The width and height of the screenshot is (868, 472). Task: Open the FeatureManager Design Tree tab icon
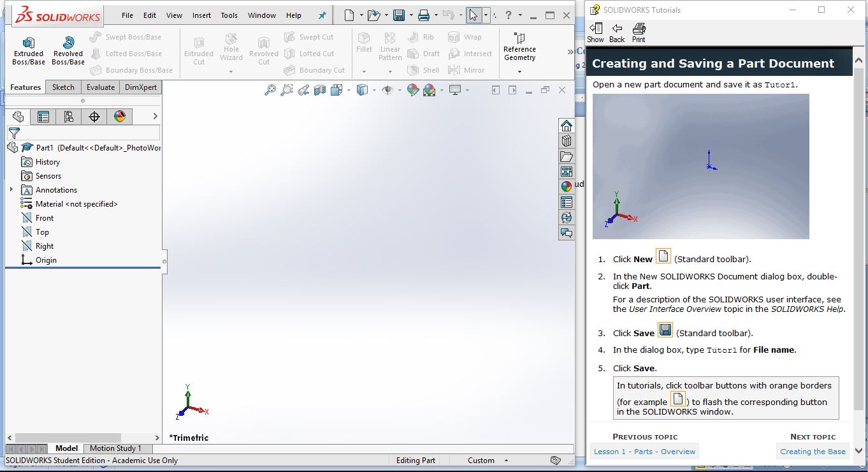[x=18, y=116]
